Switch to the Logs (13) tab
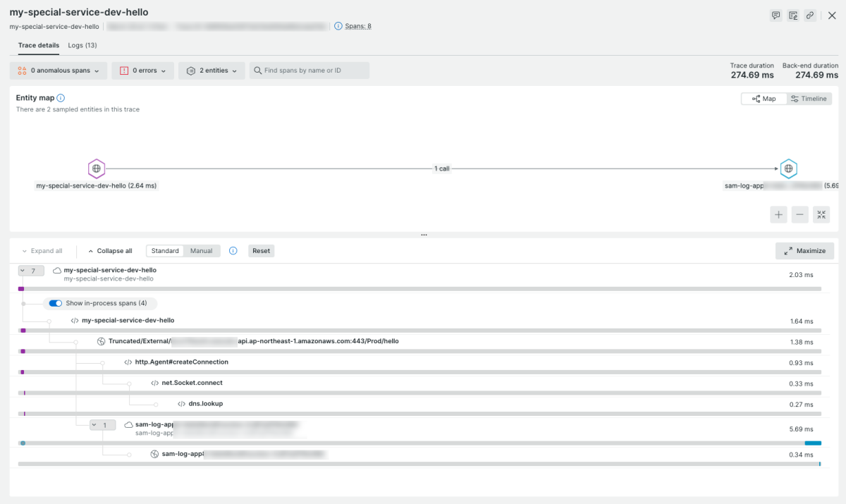Viewport: 846px width, 504px height. [x=82, y=45]
